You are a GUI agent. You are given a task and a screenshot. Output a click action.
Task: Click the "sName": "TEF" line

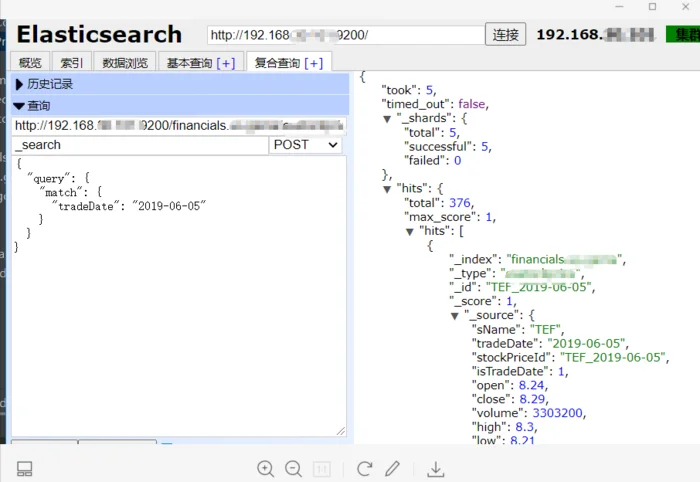pos(518,330)
